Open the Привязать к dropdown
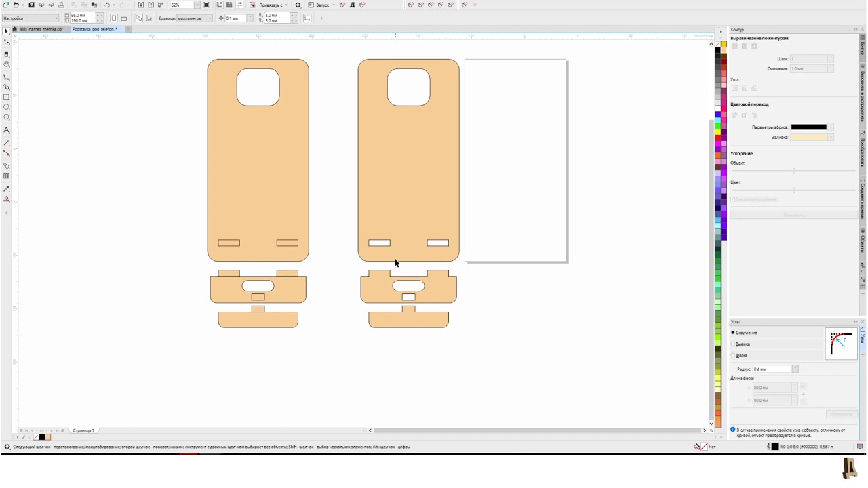 tap(273, 5)
